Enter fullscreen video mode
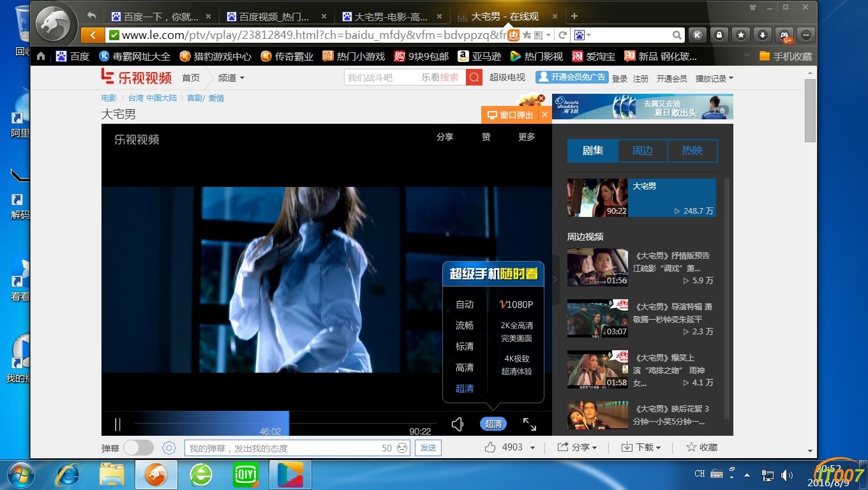The height and width of the screenshot is (490, 868). point(530,424)
